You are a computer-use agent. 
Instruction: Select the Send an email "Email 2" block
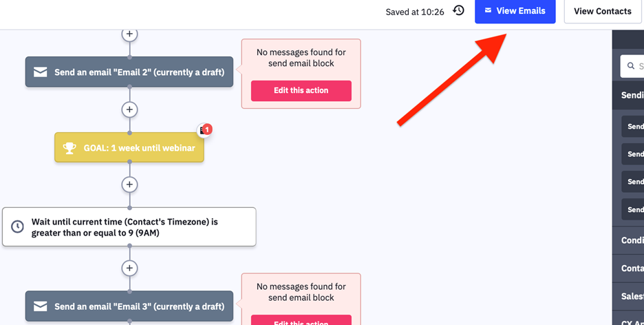click(x=129, y=72)
